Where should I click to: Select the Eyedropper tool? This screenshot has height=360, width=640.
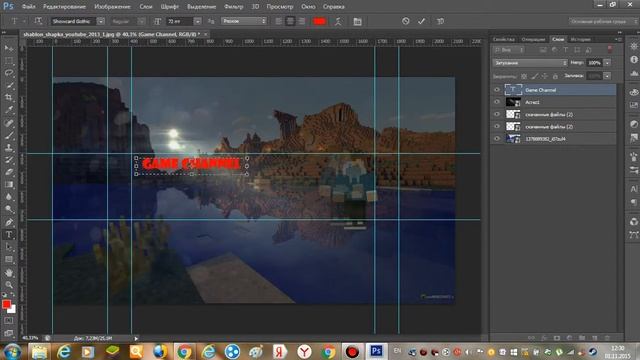point(9,110)
